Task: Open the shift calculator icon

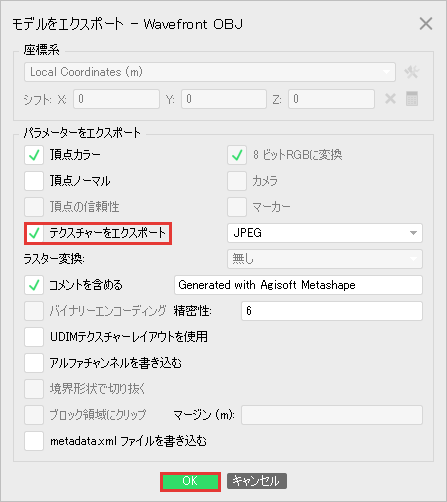Action: (x=412, y=99)
